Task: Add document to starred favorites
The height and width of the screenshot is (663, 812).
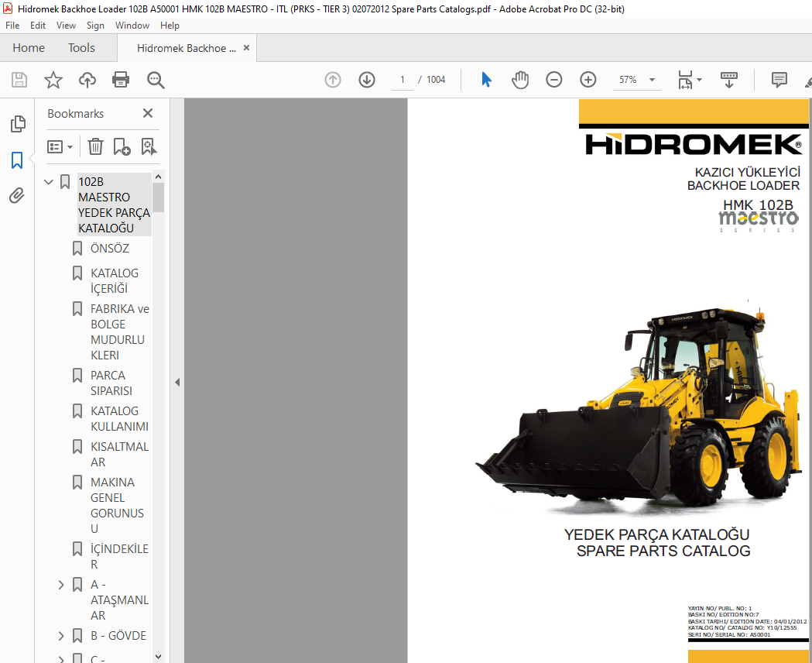Action: 53,80
